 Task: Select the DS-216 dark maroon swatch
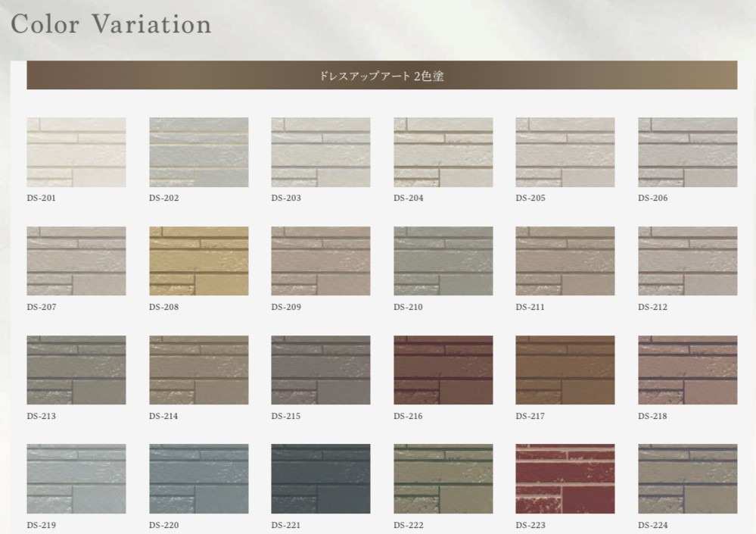pos(443,370)
